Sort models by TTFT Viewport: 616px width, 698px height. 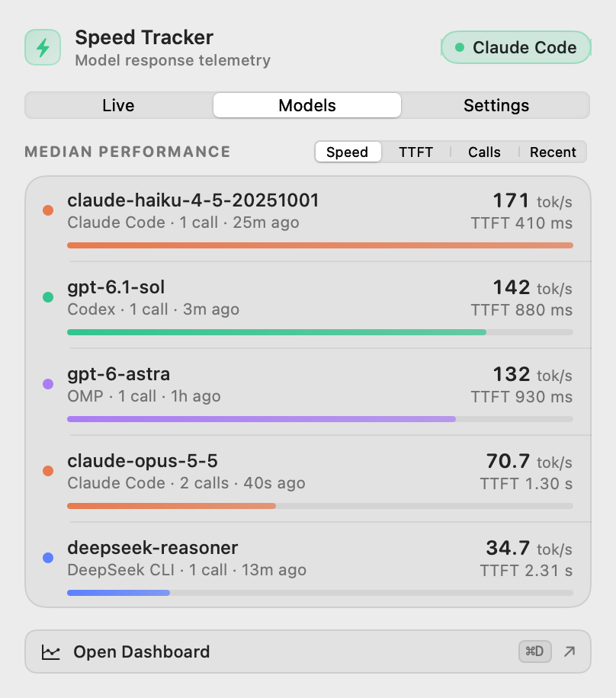click(415, 152)
